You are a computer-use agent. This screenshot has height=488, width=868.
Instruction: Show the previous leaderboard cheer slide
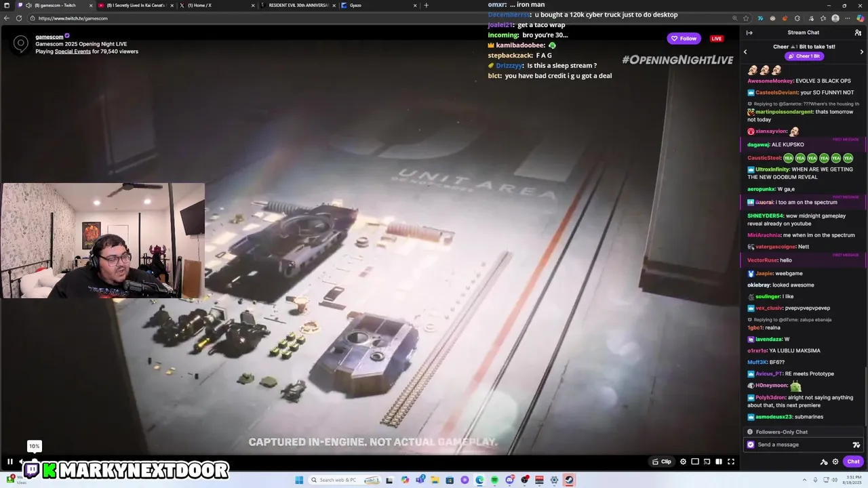pos(745,52)
